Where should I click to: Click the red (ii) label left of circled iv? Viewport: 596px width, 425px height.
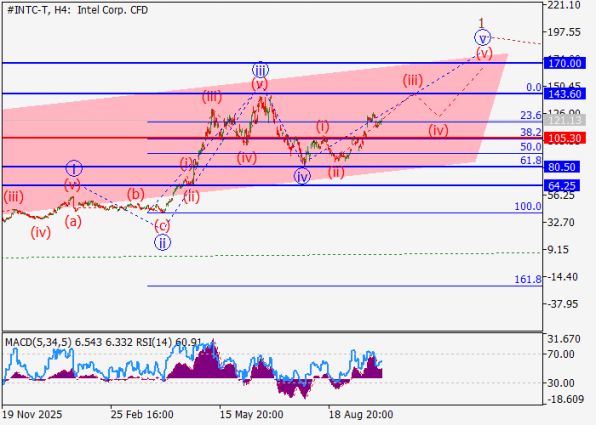(x=191, y=197)
